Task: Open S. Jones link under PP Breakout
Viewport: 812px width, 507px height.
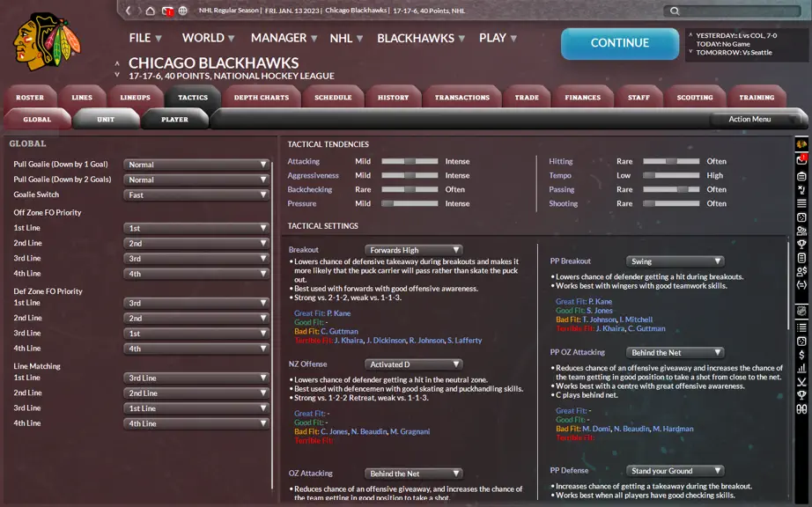Action: tap(600, 311)
